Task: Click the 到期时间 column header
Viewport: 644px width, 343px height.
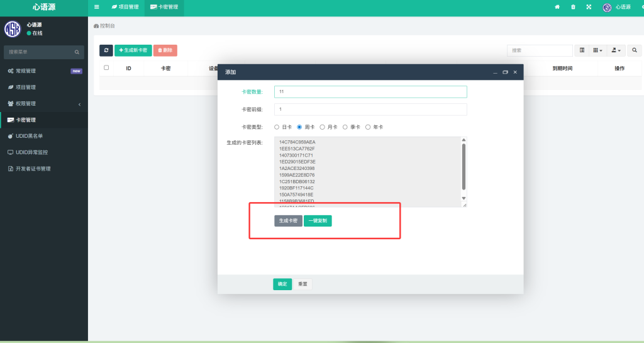Action: pyautogui.click(x=562, y=69)
